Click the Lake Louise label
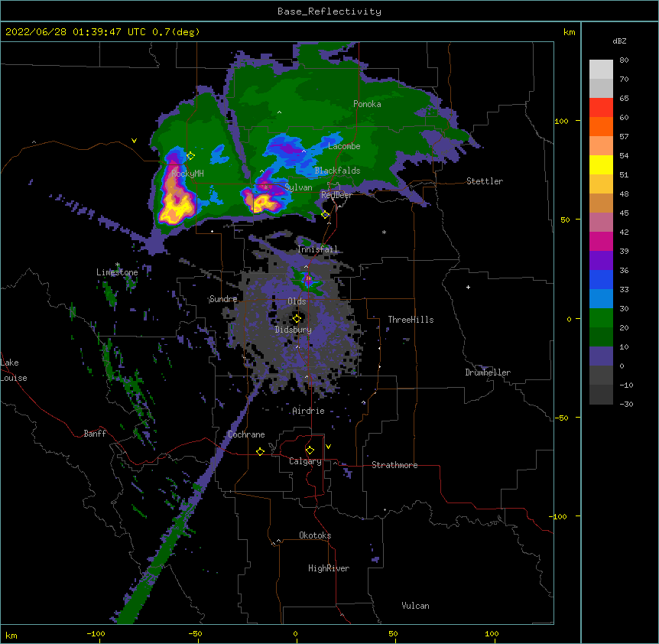 pos(14,370)
